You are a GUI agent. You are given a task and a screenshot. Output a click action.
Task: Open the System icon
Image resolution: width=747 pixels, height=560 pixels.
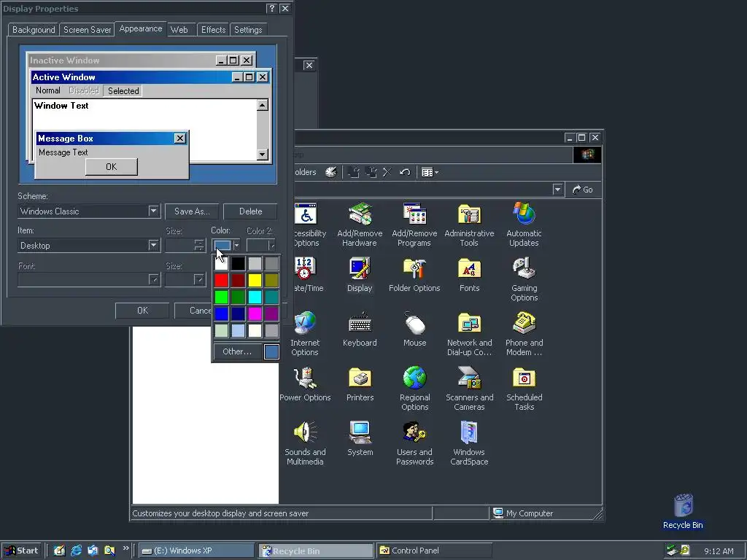click(x=360, y=439)
